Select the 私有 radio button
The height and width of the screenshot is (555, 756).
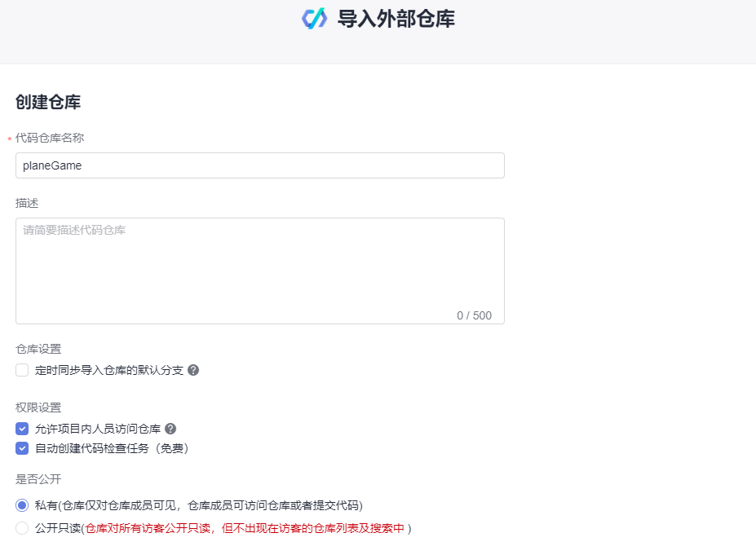[x=22, y=505]
